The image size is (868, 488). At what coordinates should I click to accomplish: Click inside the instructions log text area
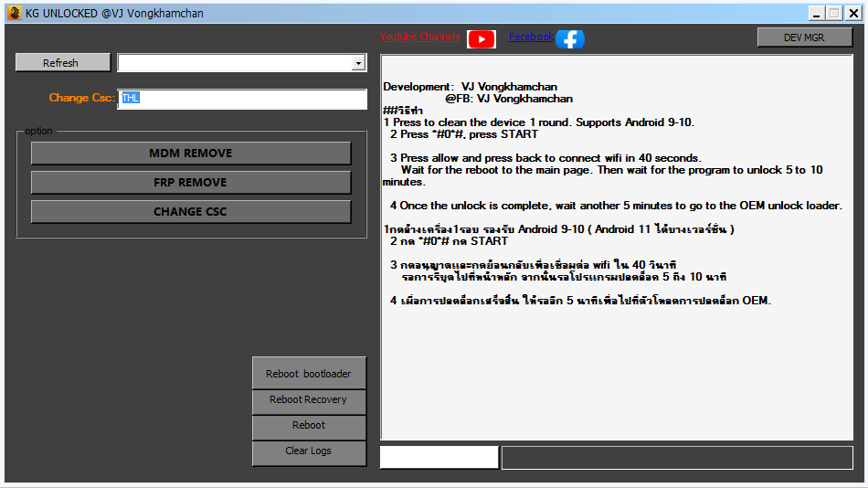(617, 366)
